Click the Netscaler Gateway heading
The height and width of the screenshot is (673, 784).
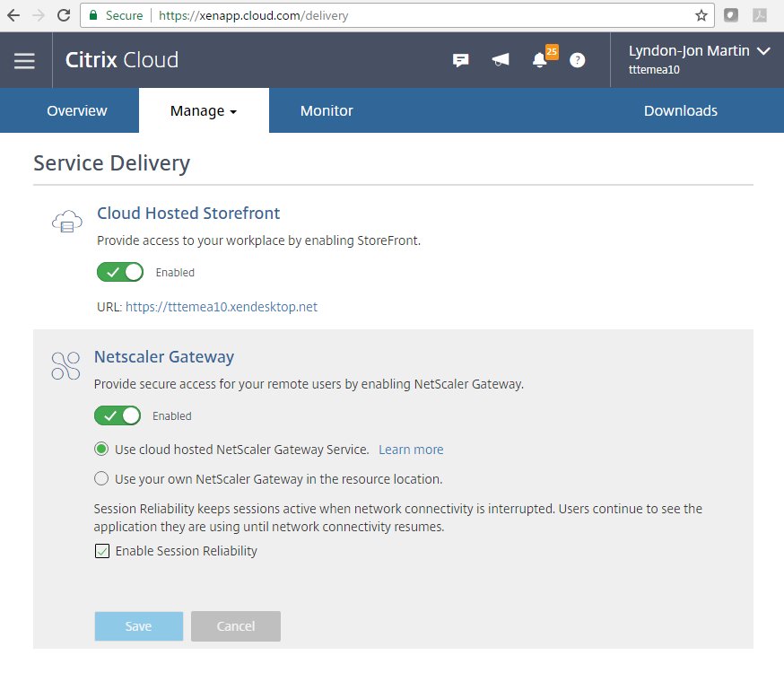click(x=164, y=356)
